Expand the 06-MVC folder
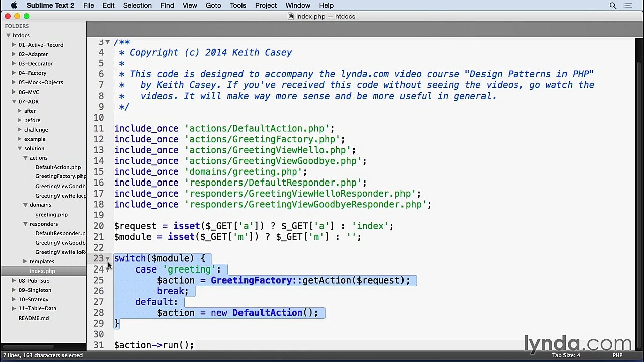The image size is (644, 362). tap(14, 92)
